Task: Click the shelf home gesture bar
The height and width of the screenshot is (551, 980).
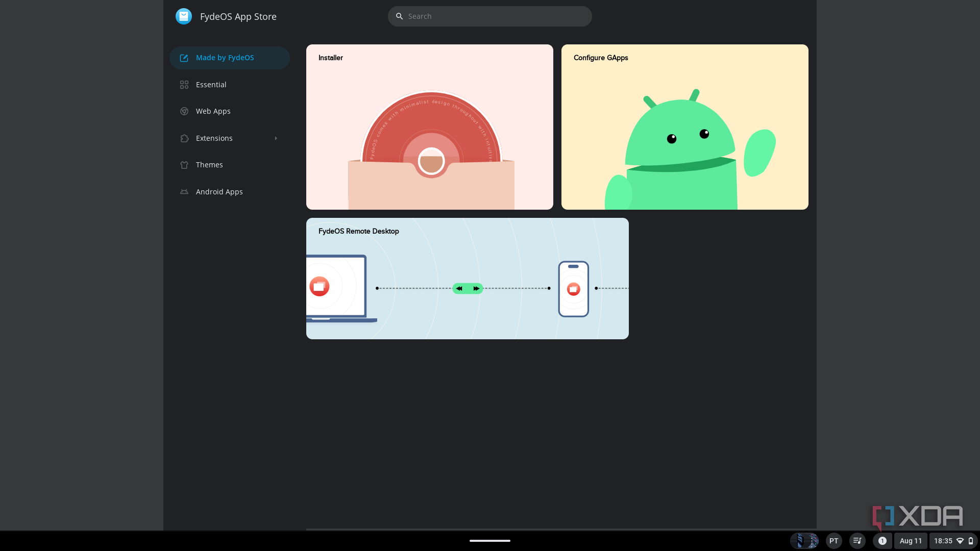Action: [x=490, y=541]
